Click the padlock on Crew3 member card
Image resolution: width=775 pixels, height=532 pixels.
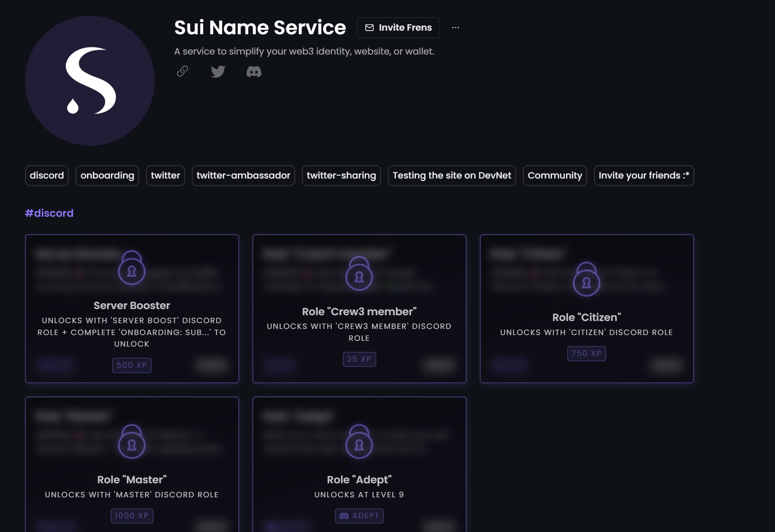point(359,273)
